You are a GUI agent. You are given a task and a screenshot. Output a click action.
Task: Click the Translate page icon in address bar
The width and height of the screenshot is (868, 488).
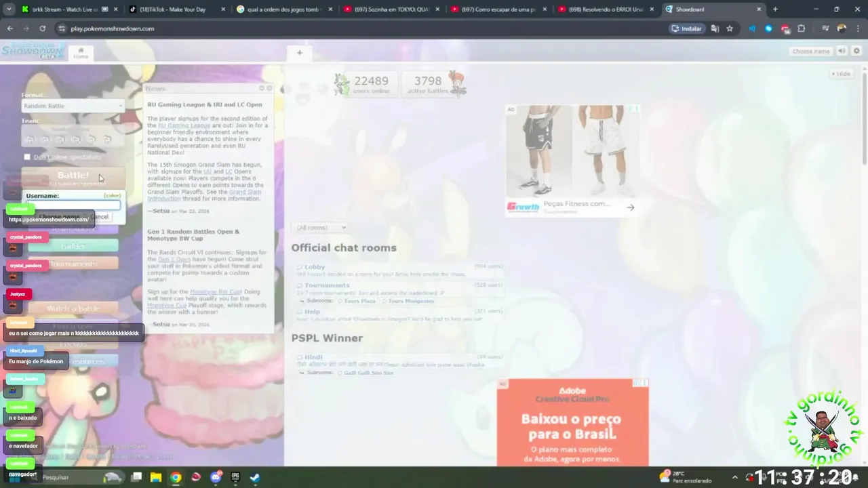tap(715, 28)
